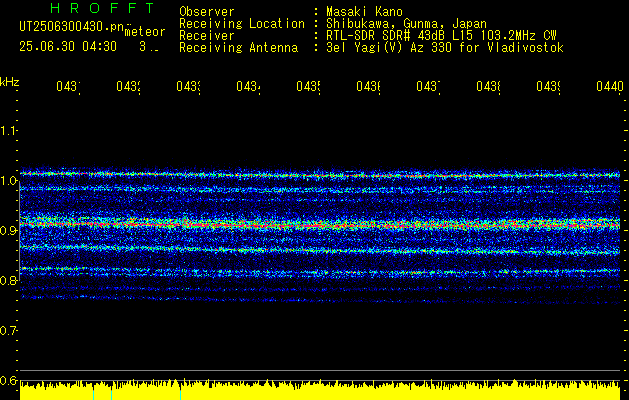Click the 0439 time marker

click(x=548, y=87)
